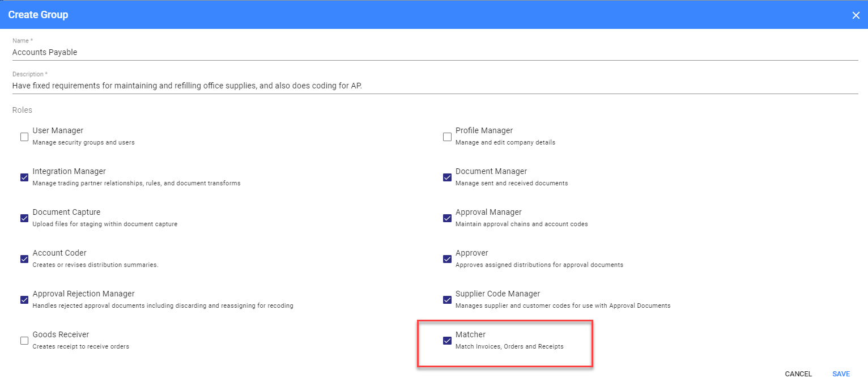This screenshot has width=868, height=386.
Task: Enable the User Manager role checkbox
Action: coord(24,137)
